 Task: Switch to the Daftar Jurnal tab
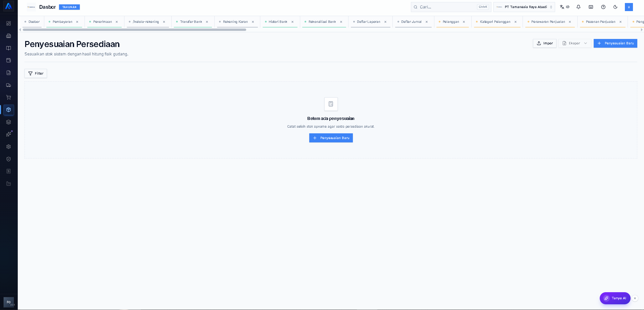411,22
